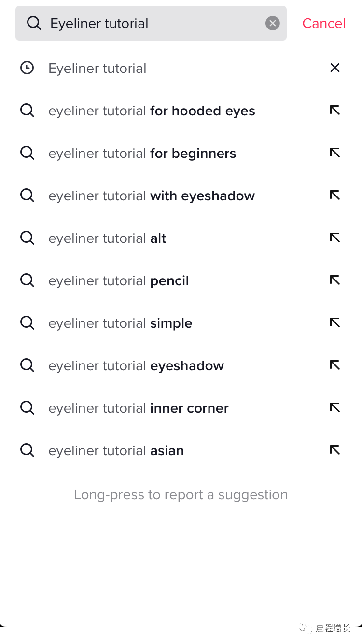Image resolution: width=362 pixels, height=644 pixels.
Task: Tap the arrow next to 'alt' suggestion
Action: pos(335,238)
